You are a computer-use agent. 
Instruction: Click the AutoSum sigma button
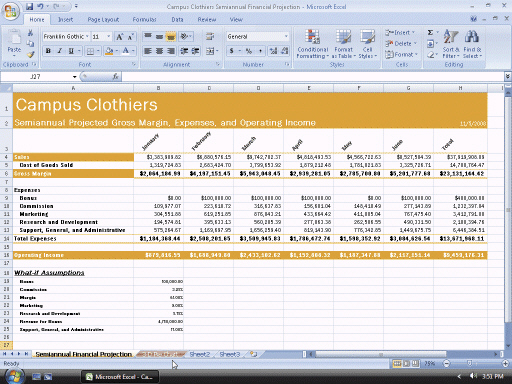(x=430, y=33)
